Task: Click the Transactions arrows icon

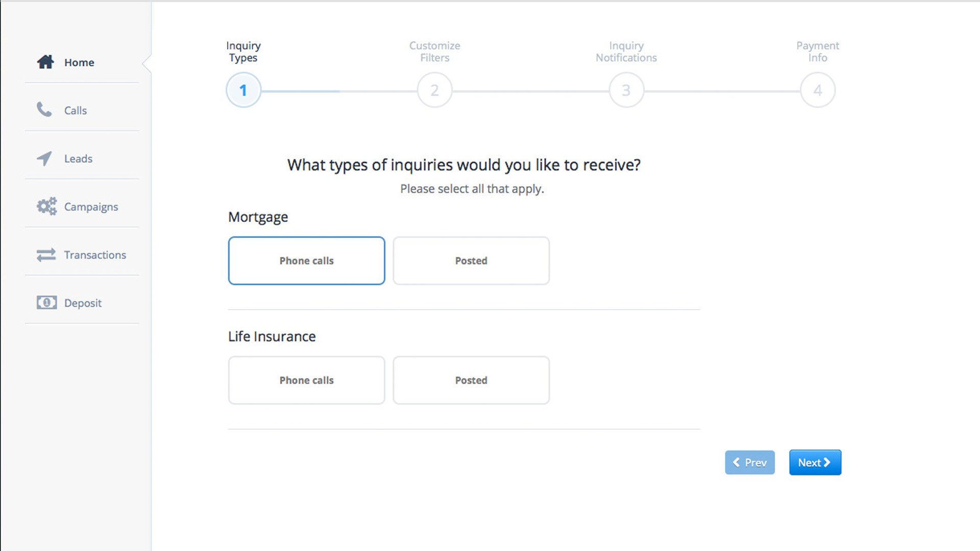Action: (46, 255)
